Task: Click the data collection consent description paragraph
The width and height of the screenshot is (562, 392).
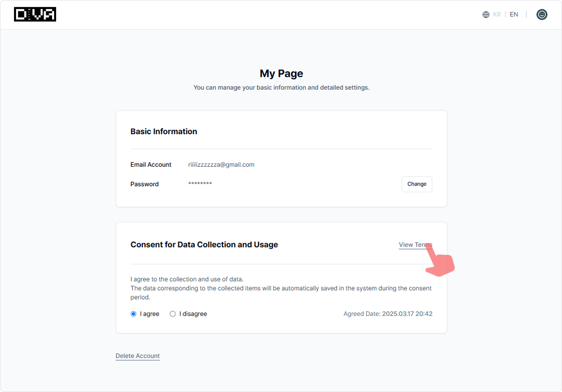Action: tap(280, 288)
